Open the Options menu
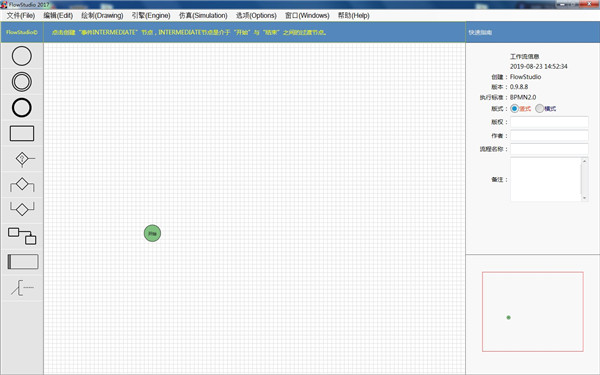The width and height of the screenshot is (600, 375). click(256, 15)
